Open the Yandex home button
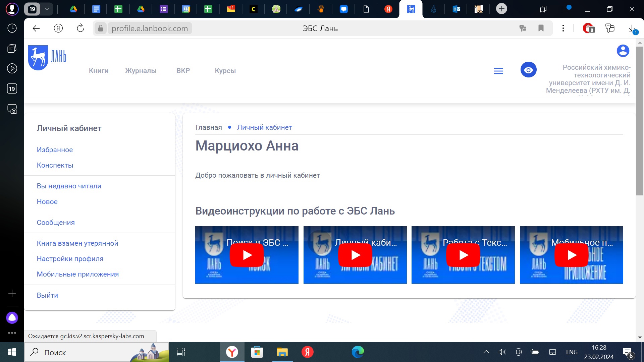644x362 pixels. [58, 28]
